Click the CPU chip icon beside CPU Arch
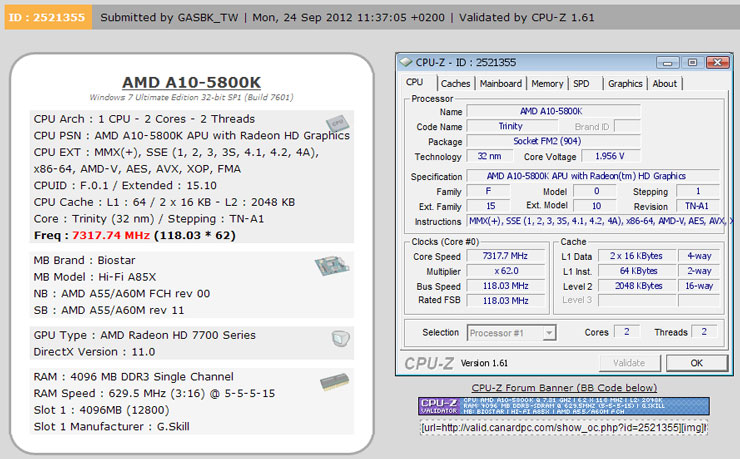 click(337, 124)
